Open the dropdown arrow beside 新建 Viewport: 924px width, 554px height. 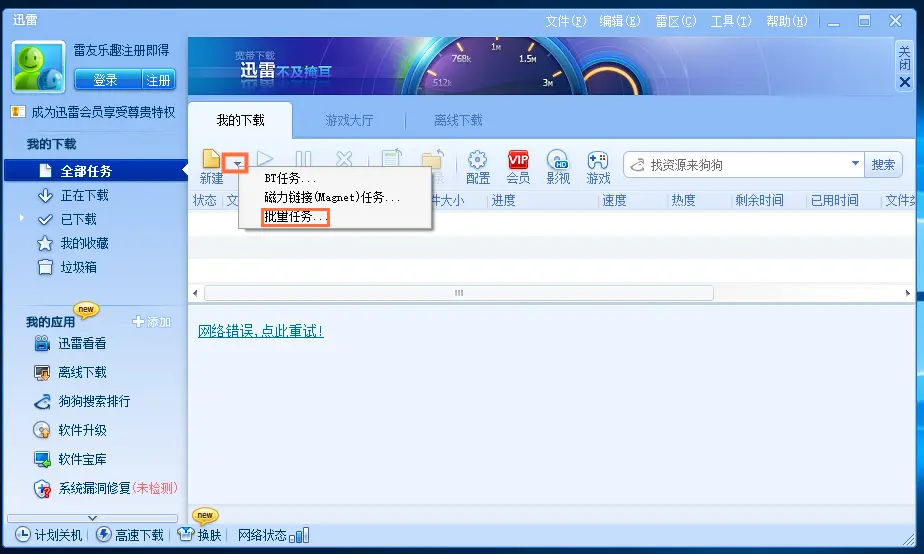click(x=237, y=163)
